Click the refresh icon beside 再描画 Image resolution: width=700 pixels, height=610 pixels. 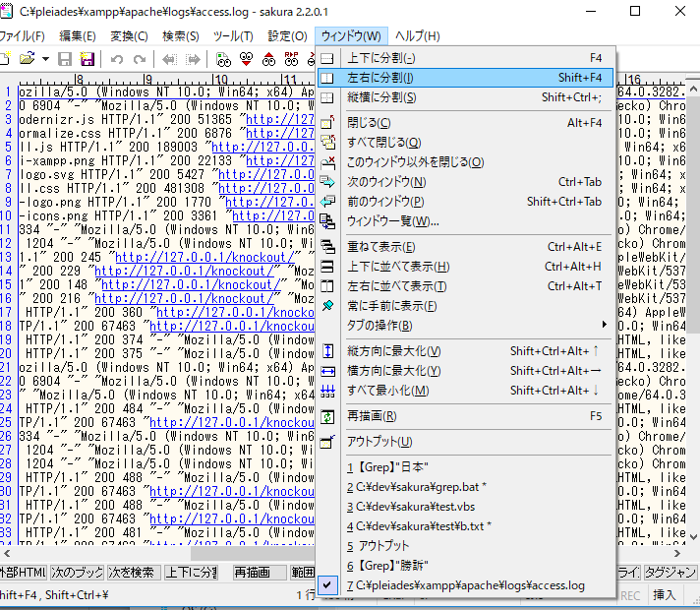pyautogui.click(x=327, y=416)
